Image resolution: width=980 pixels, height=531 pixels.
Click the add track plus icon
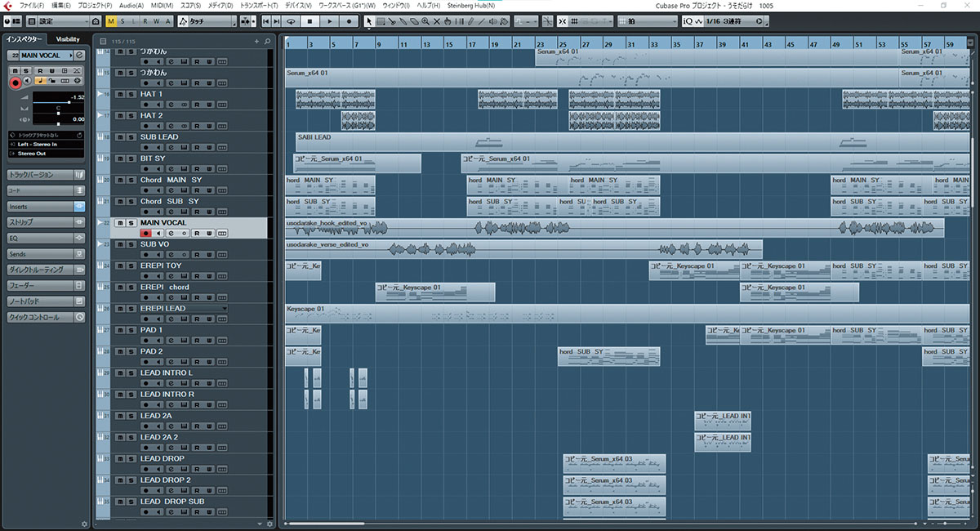pos(256,41)
